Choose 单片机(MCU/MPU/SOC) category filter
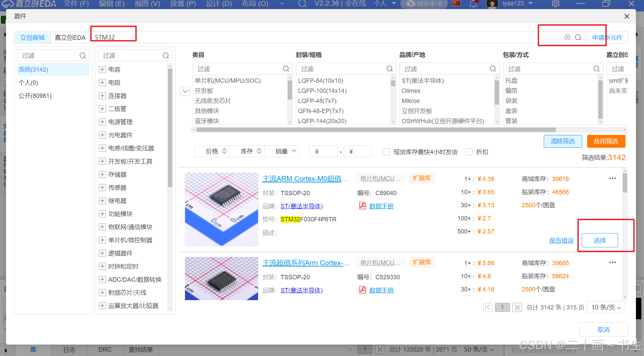 228,81
